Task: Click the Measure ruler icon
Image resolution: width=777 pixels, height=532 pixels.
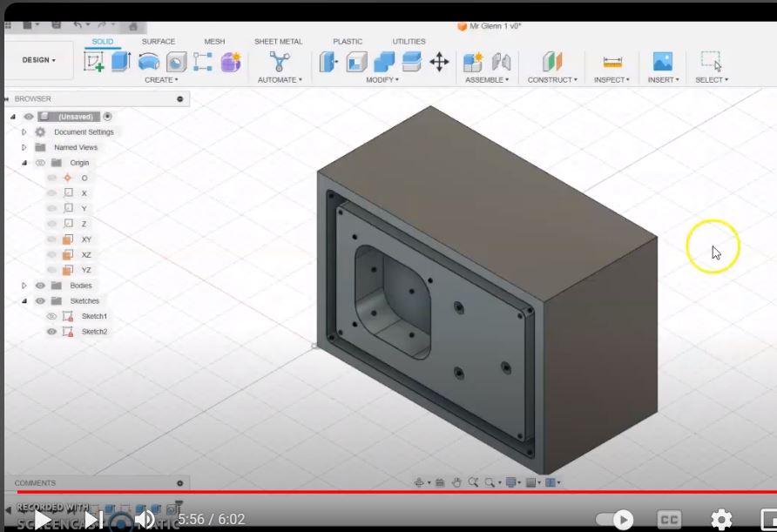Action: 612,63
